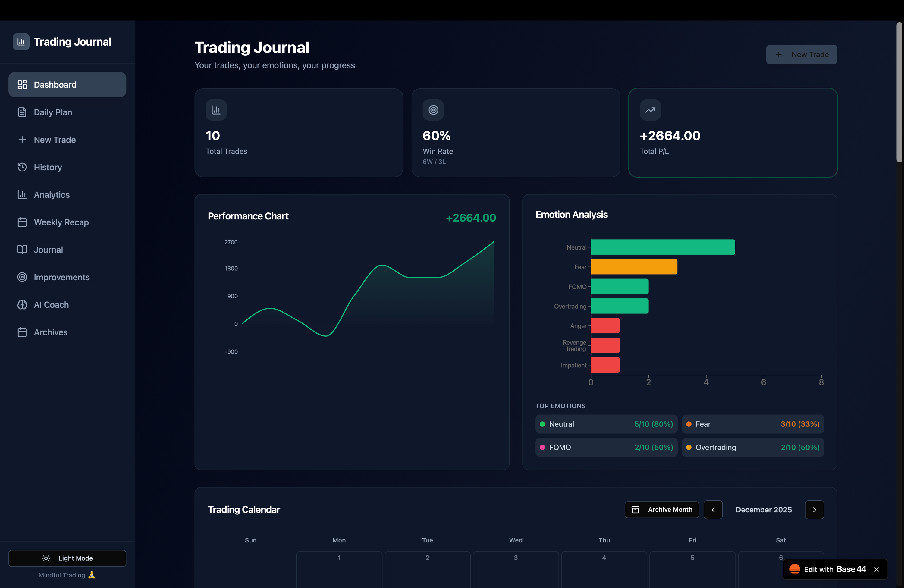Click the Journal book icon
The width and height of the screenshot is (904, 588).
(22, 250)
